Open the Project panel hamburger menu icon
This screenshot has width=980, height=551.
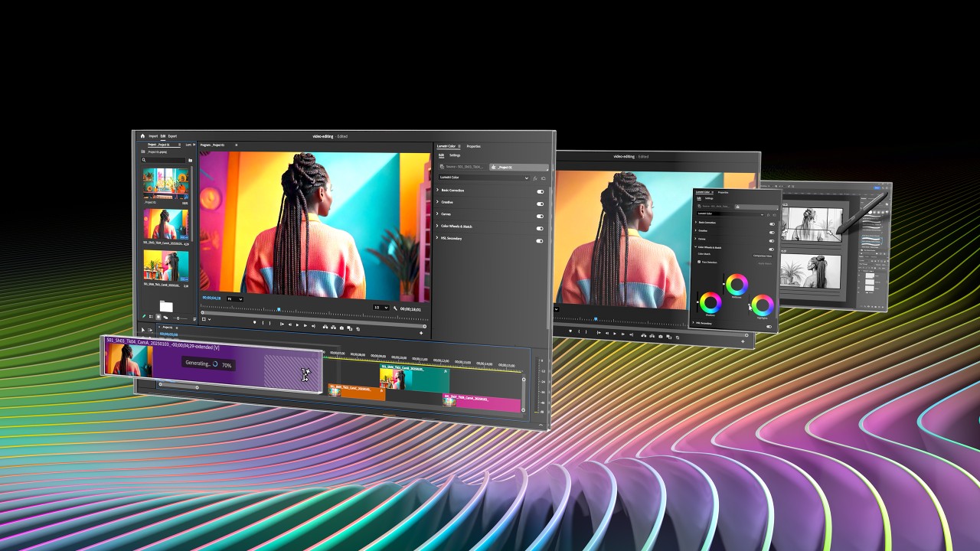(179, 145)
